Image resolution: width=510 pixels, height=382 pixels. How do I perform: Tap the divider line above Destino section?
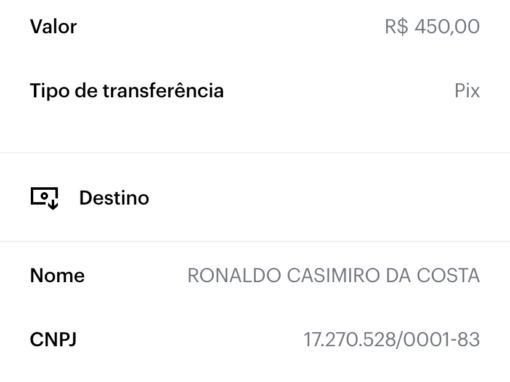point(255,153)
